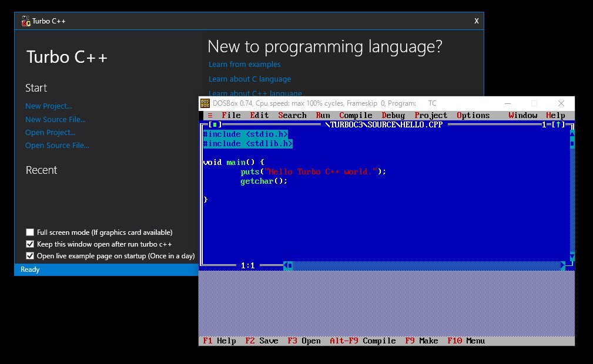Click the editor window zoom arrow
Viewport: 593px width, 364px height.
(558, 124)
